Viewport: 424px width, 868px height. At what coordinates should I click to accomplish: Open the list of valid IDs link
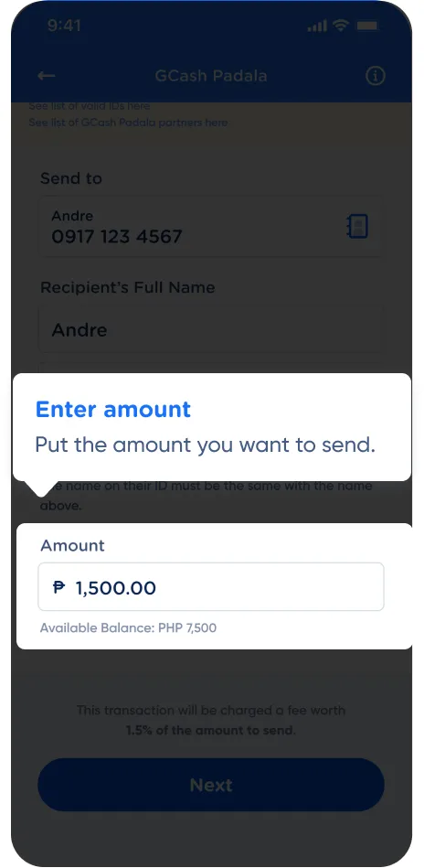coord(90,106)
